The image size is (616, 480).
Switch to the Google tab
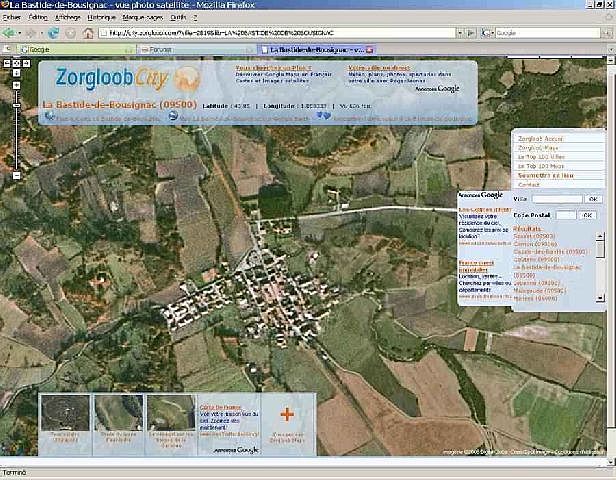point(77,49)
